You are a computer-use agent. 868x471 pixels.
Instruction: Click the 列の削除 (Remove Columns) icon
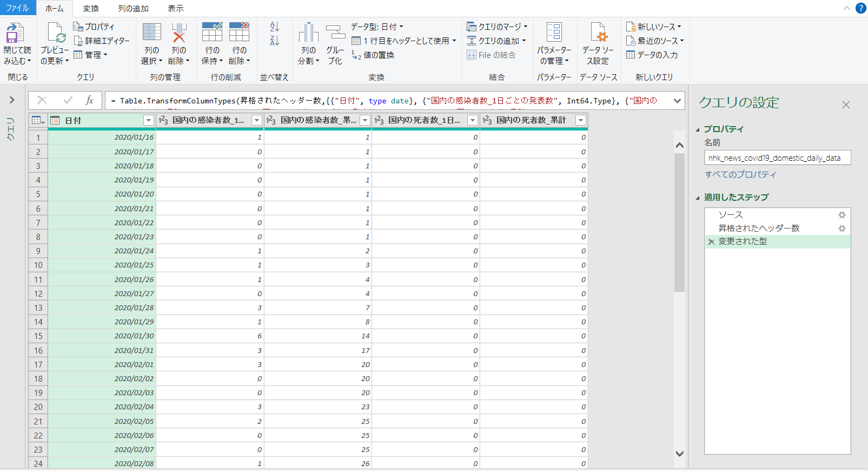[179, 32]
